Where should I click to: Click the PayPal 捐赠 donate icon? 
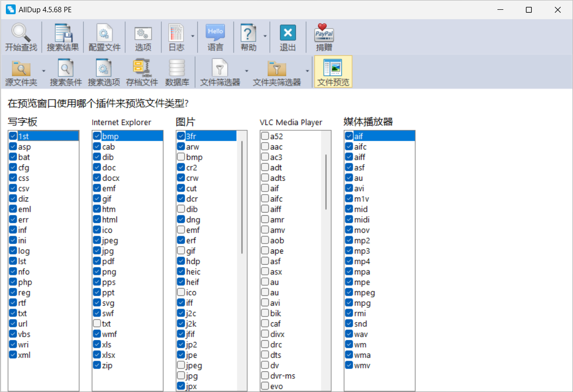pos(324,33)
